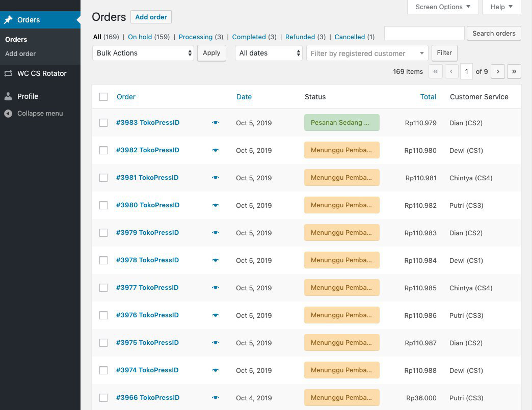This screenshot has height=410, width=532.
Task: Open Orders submenu item in sidebar
Action: (16, 39)
